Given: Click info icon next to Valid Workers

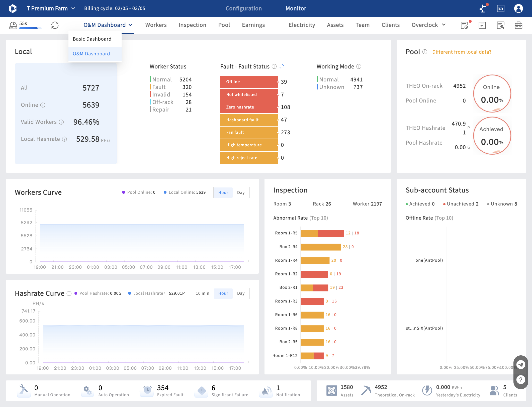Looking at the screenshot, I should pos(61,122).
